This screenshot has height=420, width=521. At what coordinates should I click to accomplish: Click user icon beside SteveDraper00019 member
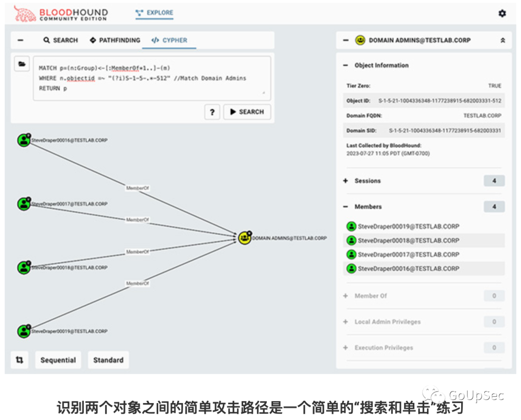[351, 227]
